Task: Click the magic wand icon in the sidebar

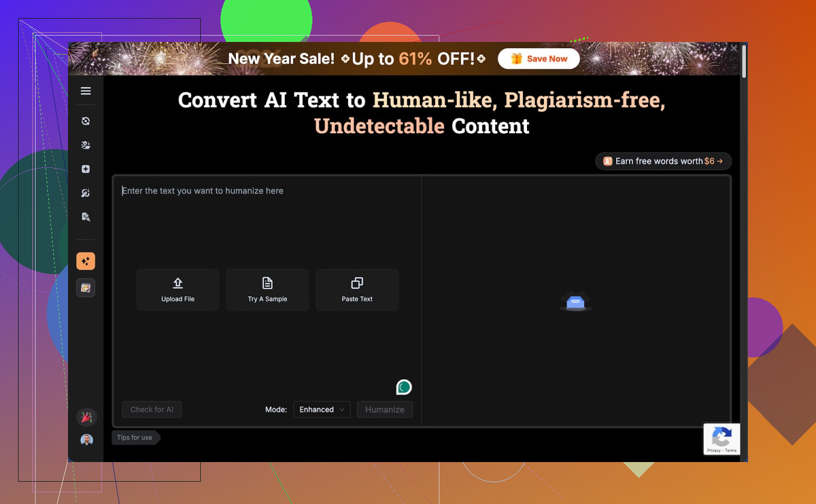Action: pos(86,193)
